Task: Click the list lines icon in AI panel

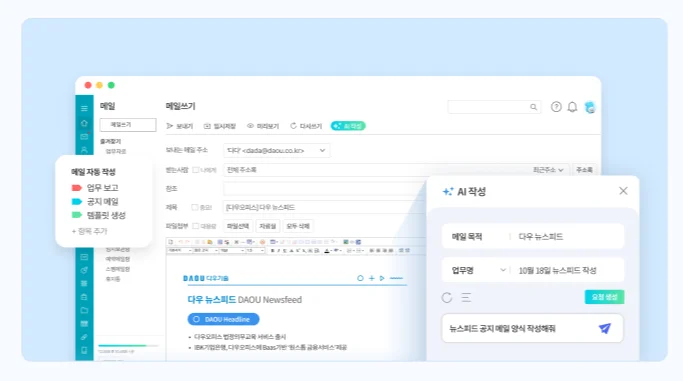Action: [x=466, y=297]
